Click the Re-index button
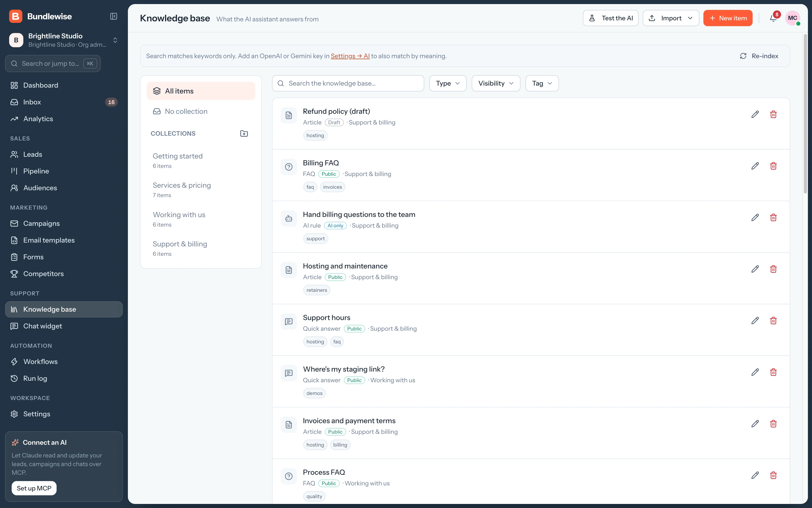The height and width of the screenshot is (508, 812). pos(759,56)
